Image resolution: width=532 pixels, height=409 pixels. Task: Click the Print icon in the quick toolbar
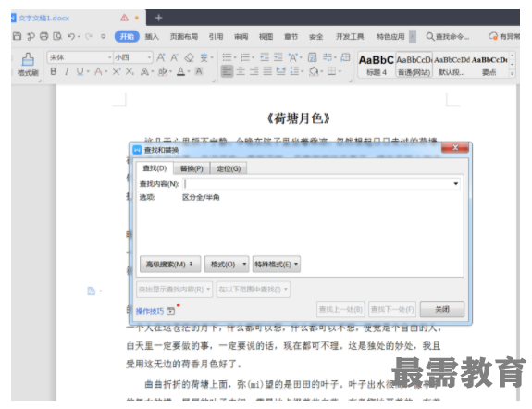[x=44, y=36]
